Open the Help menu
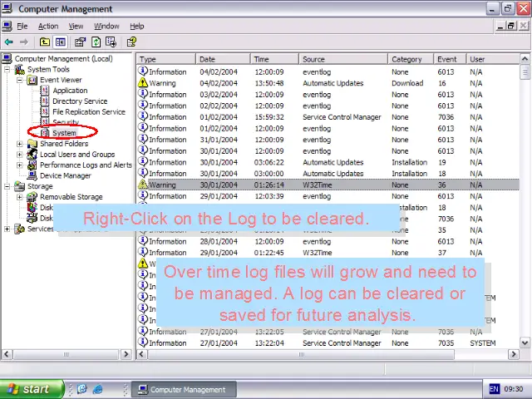This screenshot has height=399, width=532. click(136, 26)
